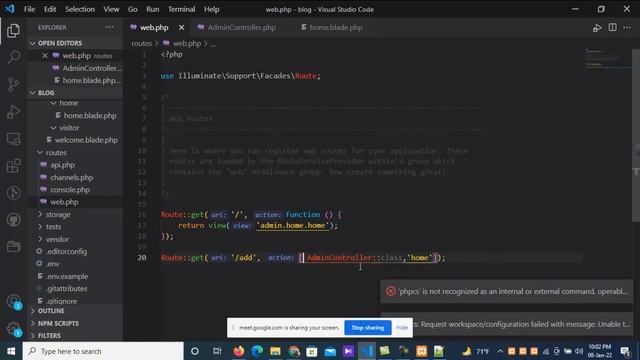Open Accounts menu in activity bar
The width and height of the screenshot is (640, 360).
13,302
